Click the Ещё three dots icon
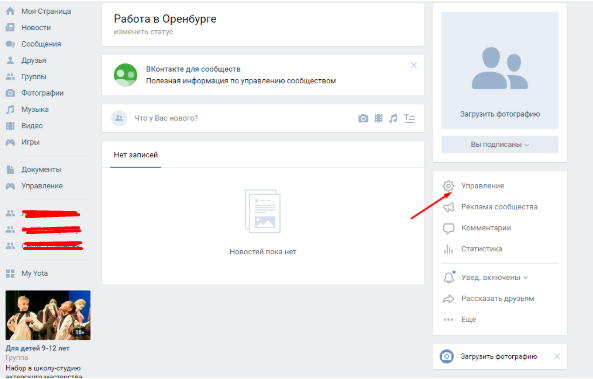The width and height of the screenshot is (593, 379). coord(448,320)
